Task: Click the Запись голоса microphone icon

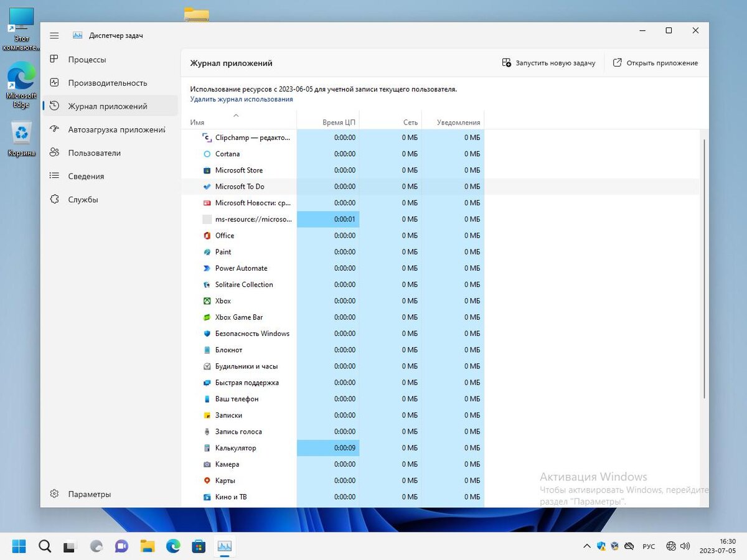Action: point(207,431)
